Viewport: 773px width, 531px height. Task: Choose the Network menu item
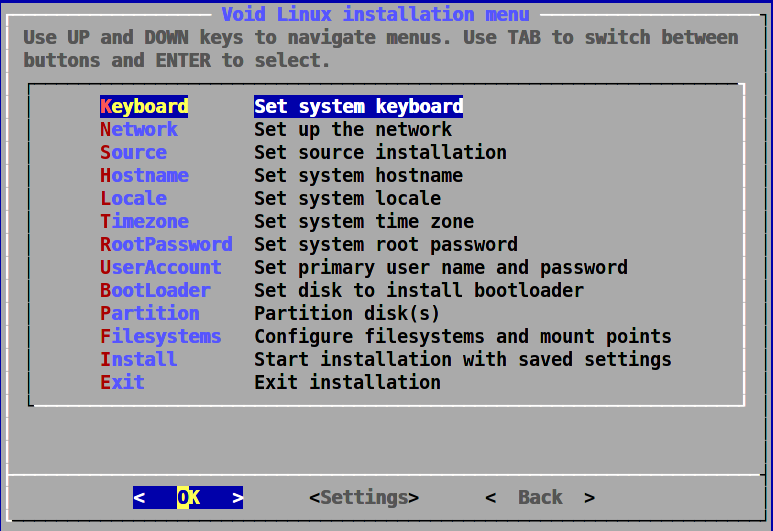click(x=139, y=129)
